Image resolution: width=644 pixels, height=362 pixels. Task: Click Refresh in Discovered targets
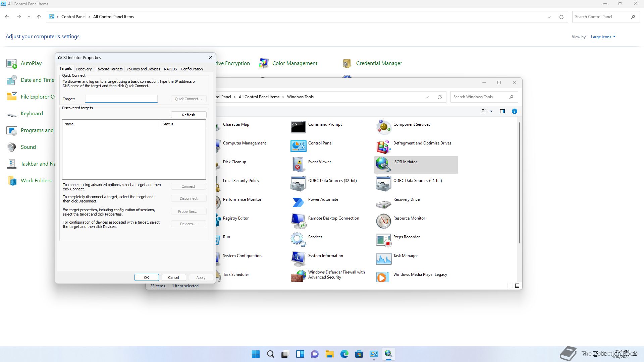point(189,115)
